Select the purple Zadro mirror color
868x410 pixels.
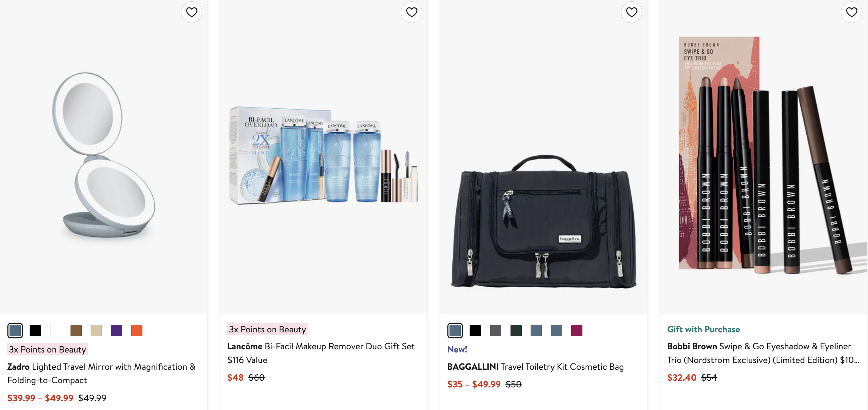(117, 331)
